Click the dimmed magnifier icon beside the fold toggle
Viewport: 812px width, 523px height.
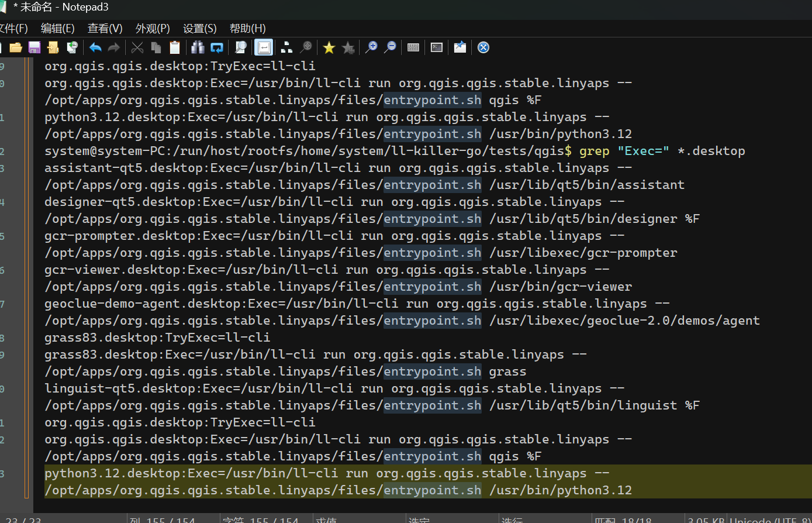[306, 47]
